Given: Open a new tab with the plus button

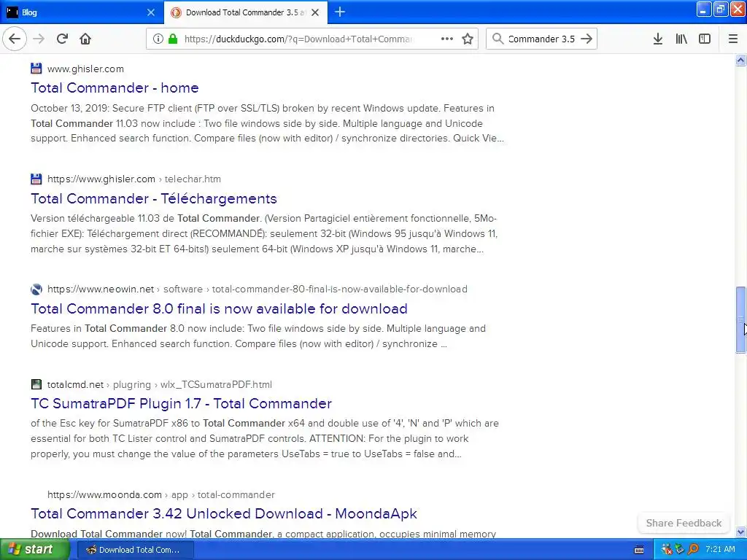Looking at the screenshot, I should (x=340, y=12).
